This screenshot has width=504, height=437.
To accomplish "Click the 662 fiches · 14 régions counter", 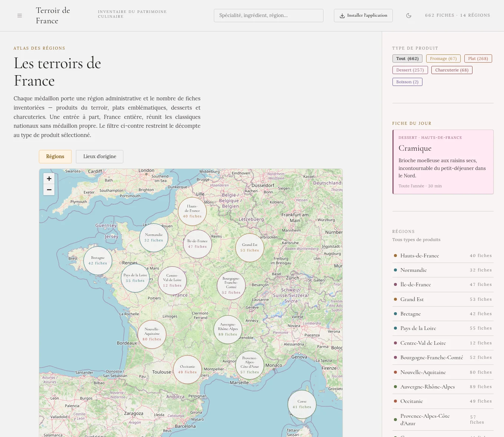I will click(x=457, y=16).
